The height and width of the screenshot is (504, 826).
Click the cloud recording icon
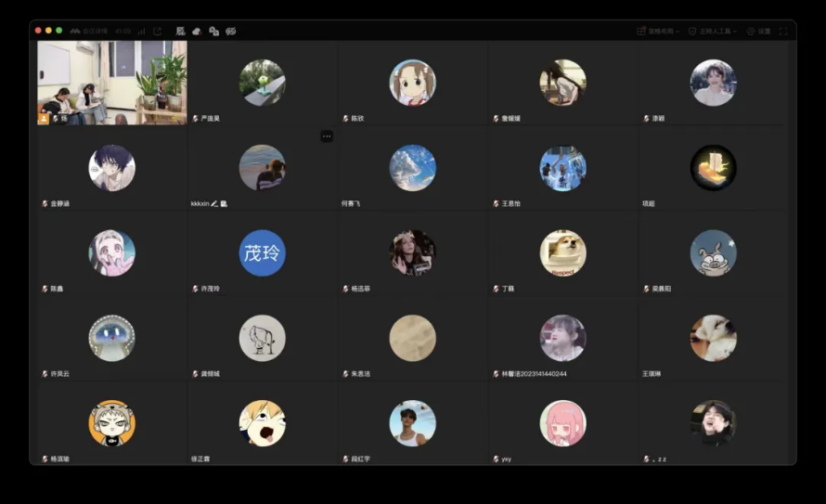197,31
